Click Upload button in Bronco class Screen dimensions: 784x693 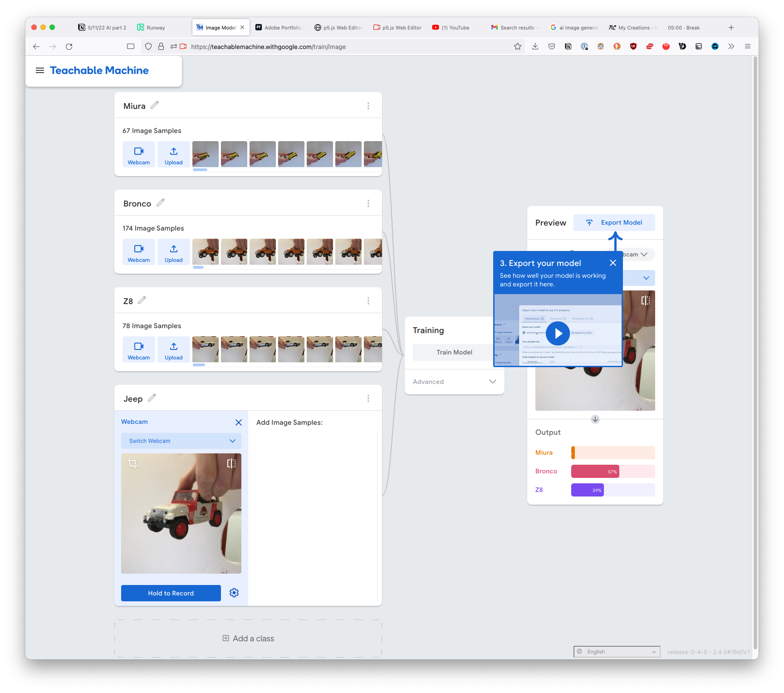[x=174, y=252]
